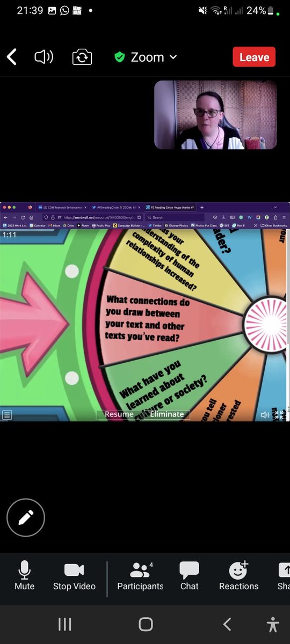Open the Reactions menu
This screenshot has width=290, height=644.
[x=238, y=576]
